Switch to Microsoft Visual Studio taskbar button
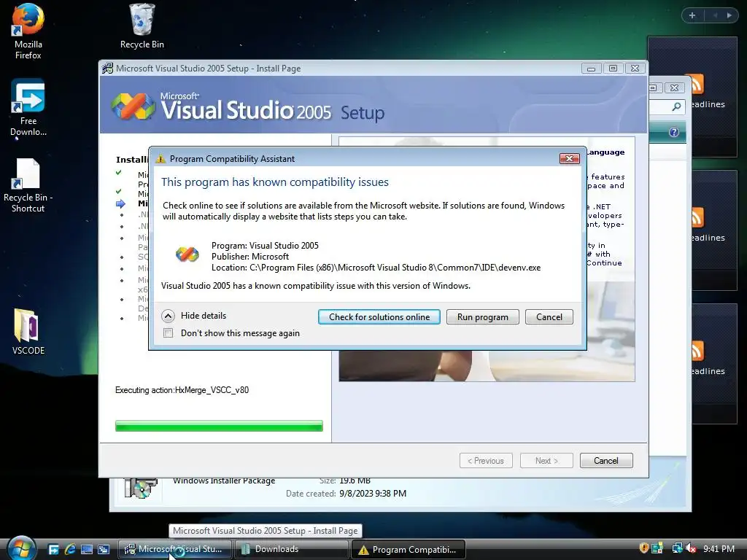Image resolution: width=747 pixels, height=560 pixels. coord(175,549)
